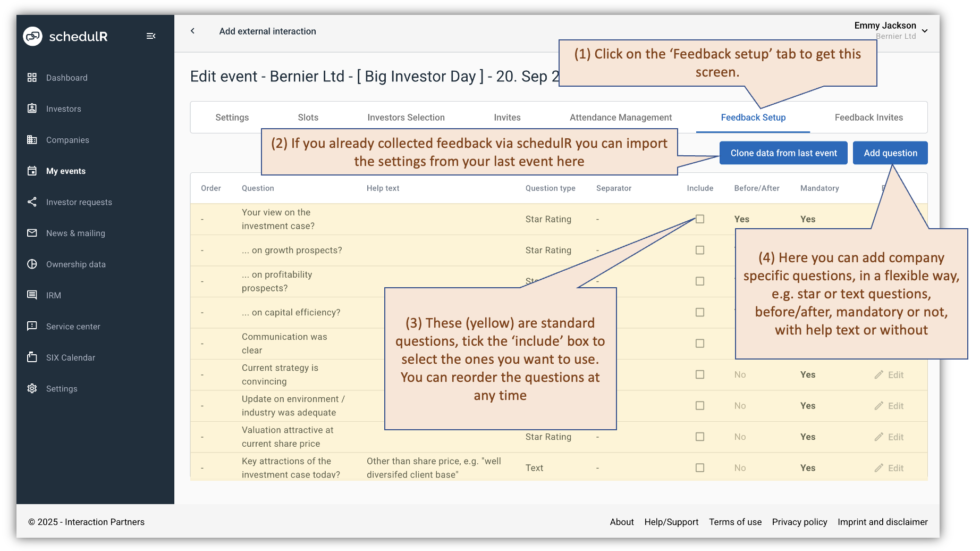The width and height of the screenshot is (980, 551).
Task: Open the Feedback Invites tab
Action: coord(868,117)
